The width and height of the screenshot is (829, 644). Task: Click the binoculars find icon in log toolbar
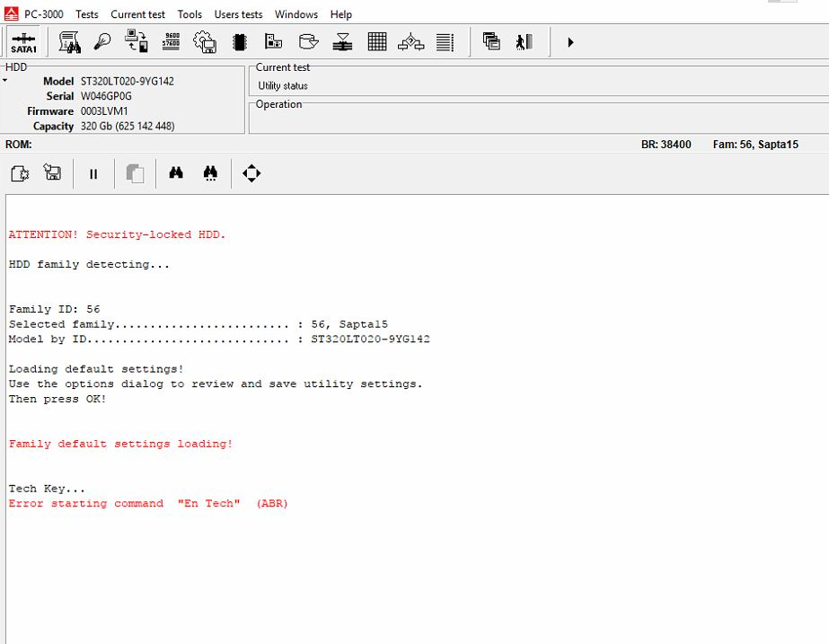click(176, 173)
